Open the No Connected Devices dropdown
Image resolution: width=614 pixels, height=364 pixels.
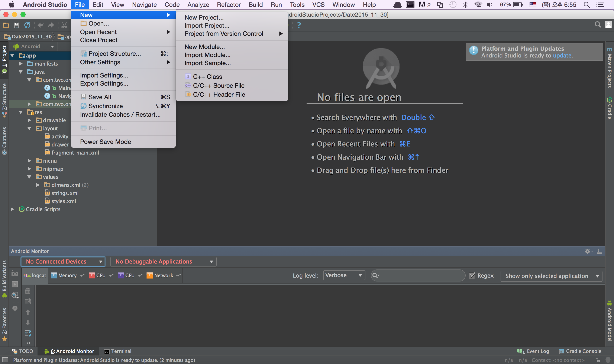coord(63,261)
